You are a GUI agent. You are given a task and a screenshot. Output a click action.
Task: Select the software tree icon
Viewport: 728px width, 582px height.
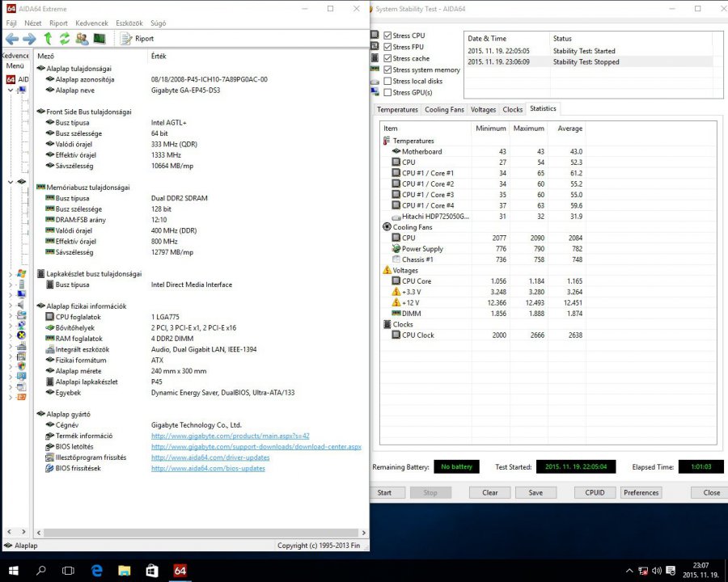click(21, 356)
